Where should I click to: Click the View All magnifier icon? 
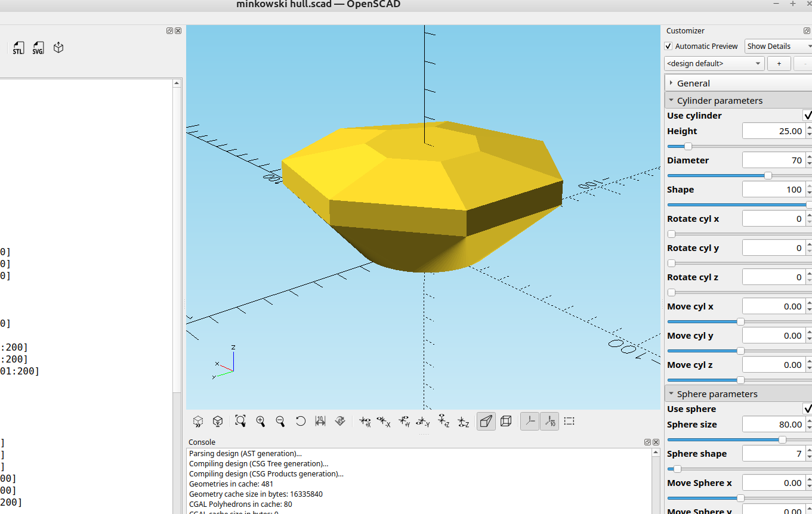(240, 421)
